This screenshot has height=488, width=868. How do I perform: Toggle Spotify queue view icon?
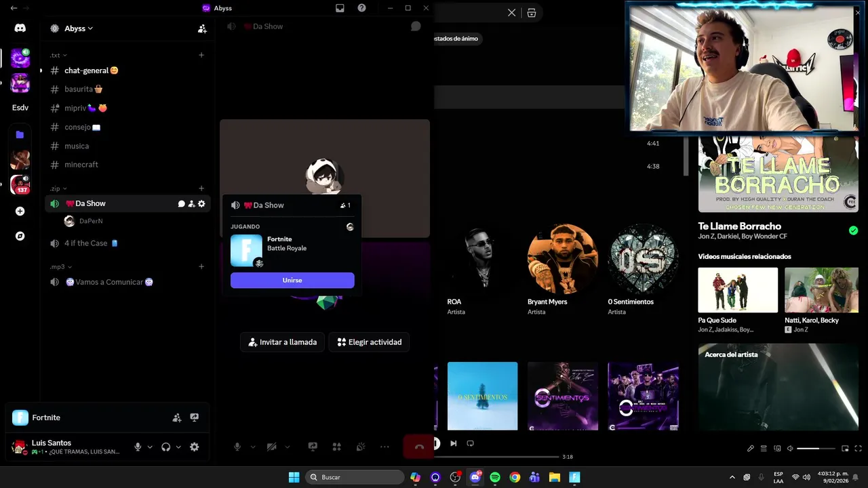click(764, 449)
